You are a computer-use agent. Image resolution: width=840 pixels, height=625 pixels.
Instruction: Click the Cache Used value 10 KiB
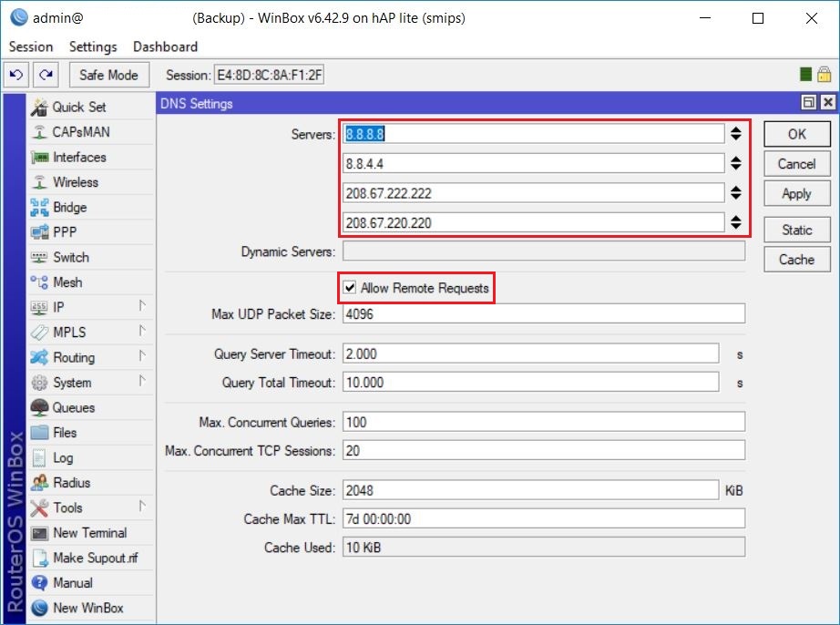(544, 547)
